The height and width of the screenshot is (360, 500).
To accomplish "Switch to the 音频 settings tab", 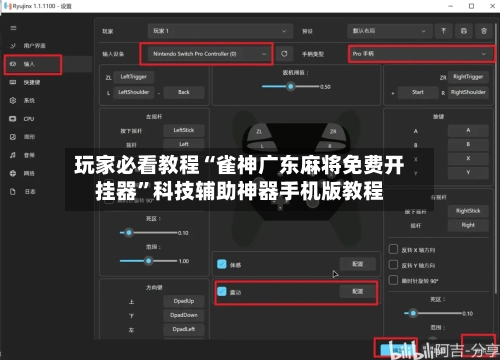I will (29, 155).
